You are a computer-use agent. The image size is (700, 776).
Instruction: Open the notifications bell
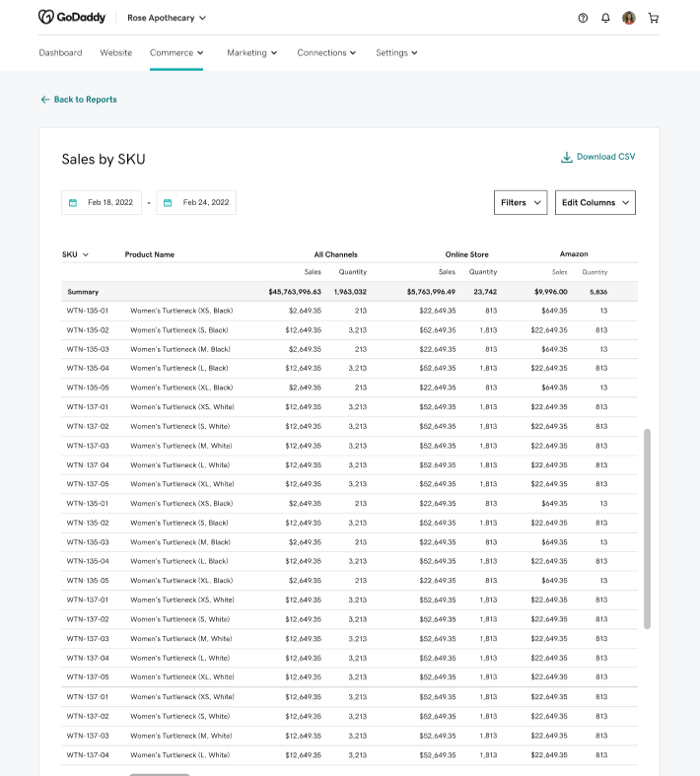pyautogui.click(x=605, y=18)
